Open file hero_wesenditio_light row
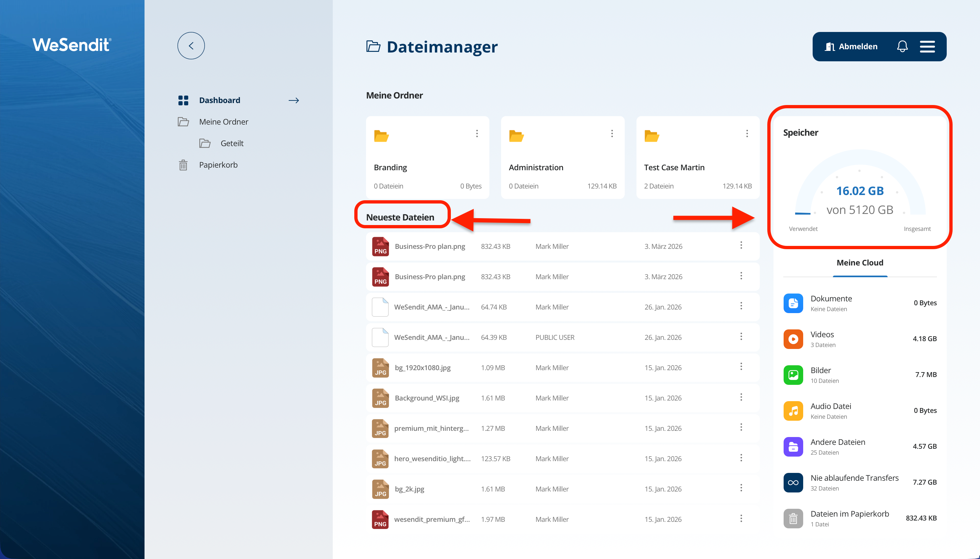This screenshot has height=559, width=980. click(432, 459)
